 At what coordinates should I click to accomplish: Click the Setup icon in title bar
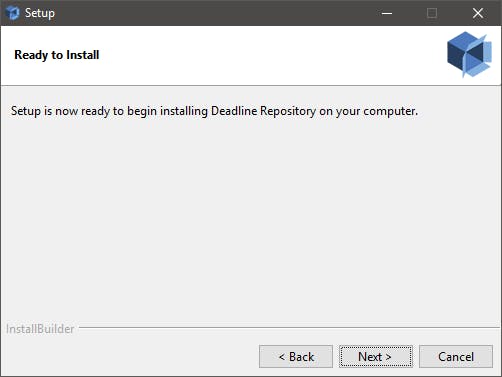pos(13,13)
